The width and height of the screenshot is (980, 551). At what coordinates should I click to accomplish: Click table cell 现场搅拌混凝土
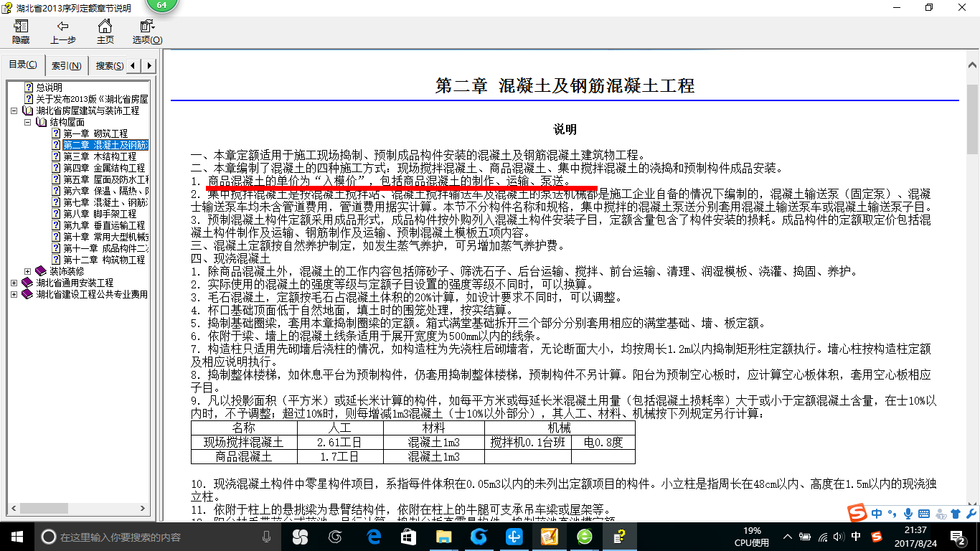(244, 442)
